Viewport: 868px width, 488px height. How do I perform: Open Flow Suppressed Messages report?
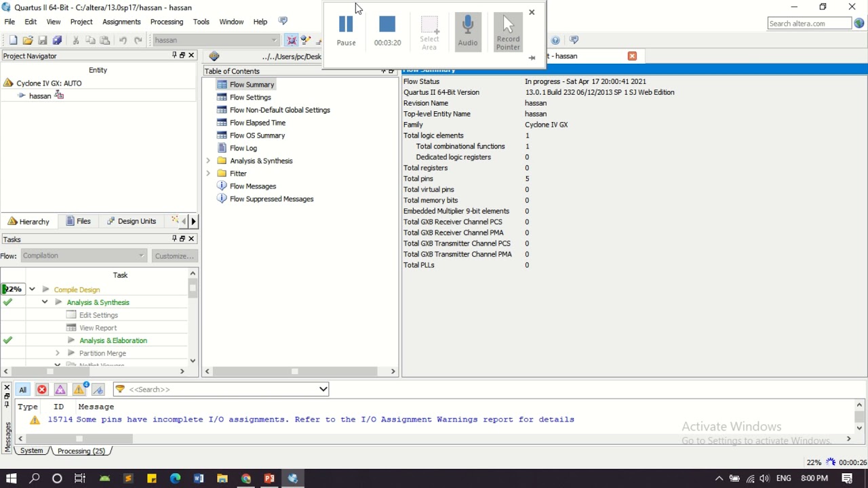pyautogui.click(x=271, y=199)
